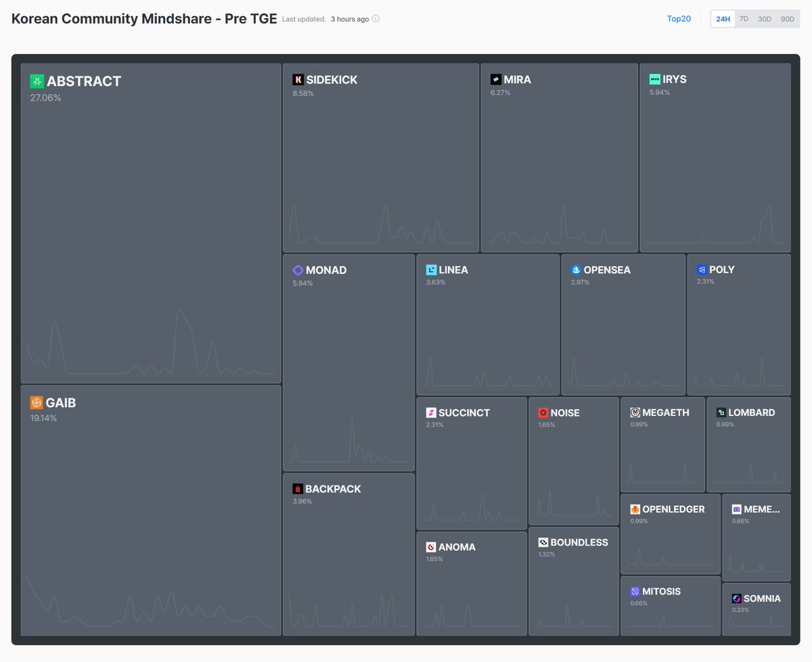The image size is (812, 662).
Task: Click the MONAD project name
Action: (326, 270)
